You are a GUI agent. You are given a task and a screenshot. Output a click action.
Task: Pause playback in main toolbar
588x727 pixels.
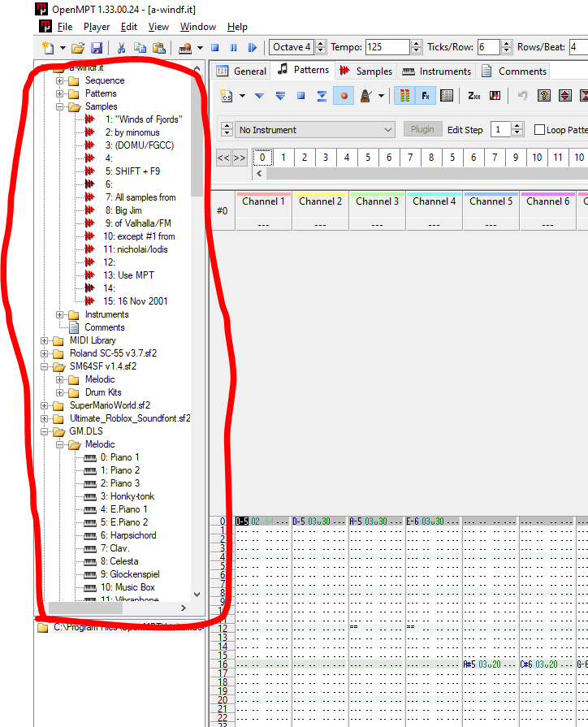pyautogui.click(x=233, y=47)
